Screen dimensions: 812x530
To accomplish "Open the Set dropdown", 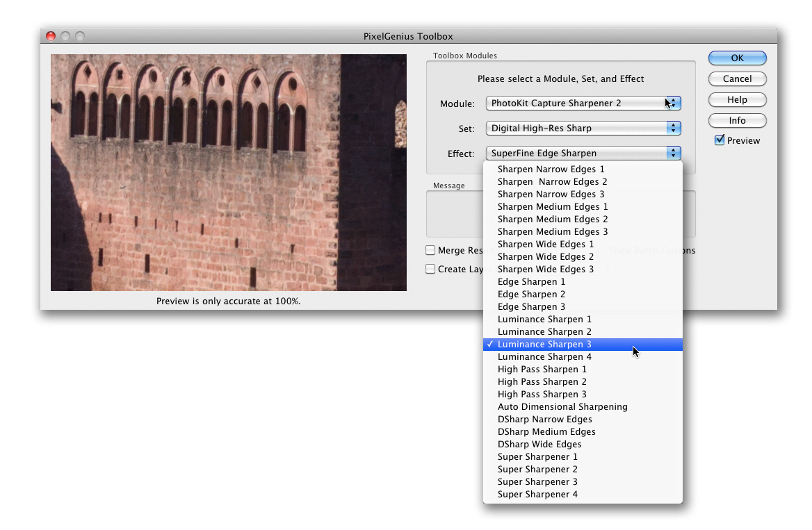I will point(583,128).
